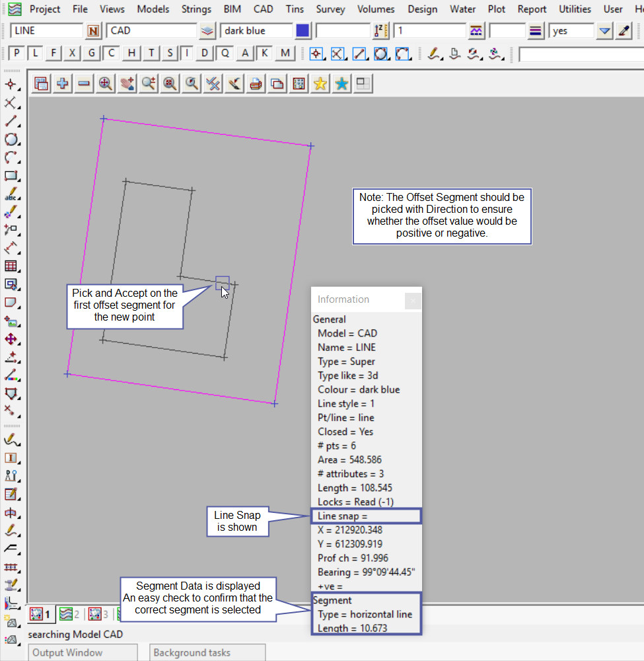Click the print plot icon in the view toolbar
Viewport: 644px width, 661px height.
(256, 83)
